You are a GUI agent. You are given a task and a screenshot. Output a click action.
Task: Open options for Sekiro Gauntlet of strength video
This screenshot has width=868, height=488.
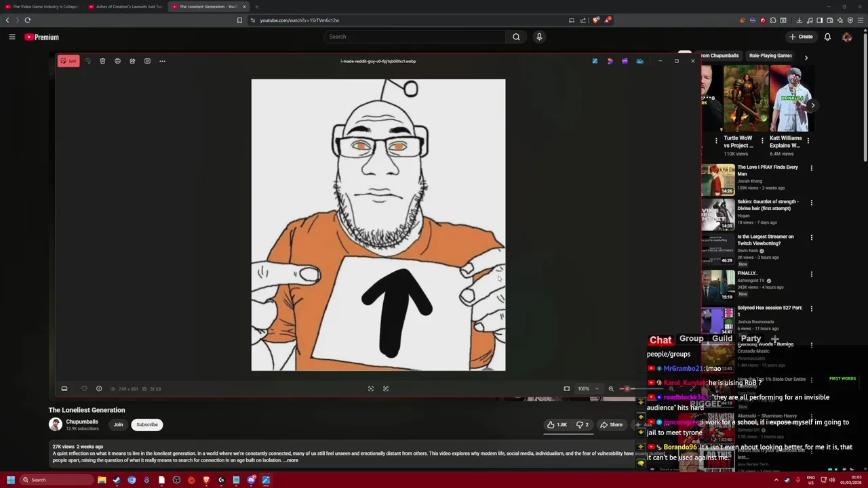point(811,203)
